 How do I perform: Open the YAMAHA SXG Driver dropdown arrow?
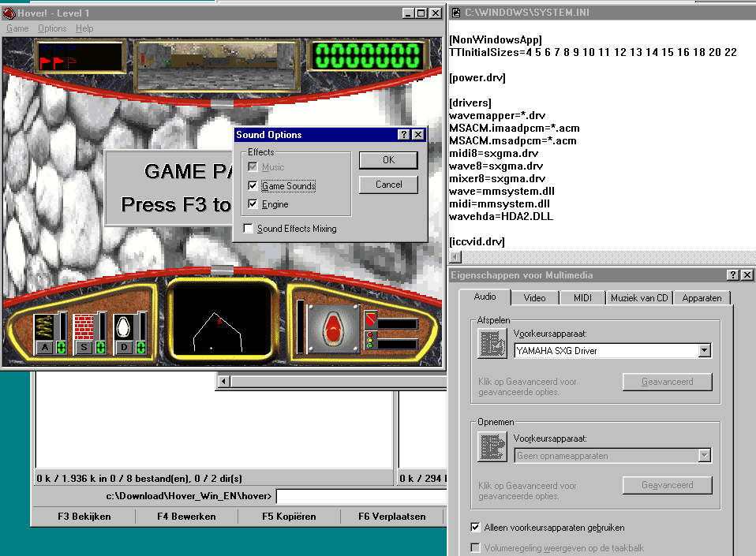coord(705,351)
